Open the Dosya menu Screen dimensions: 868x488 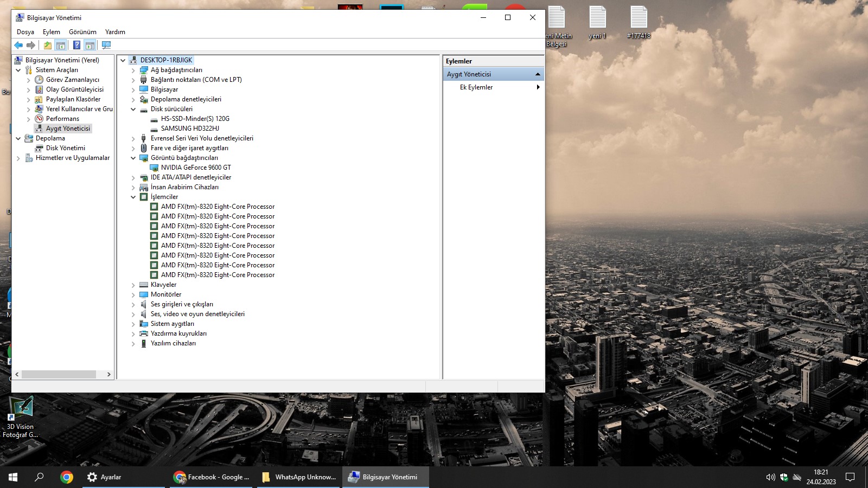click(25, 32)
